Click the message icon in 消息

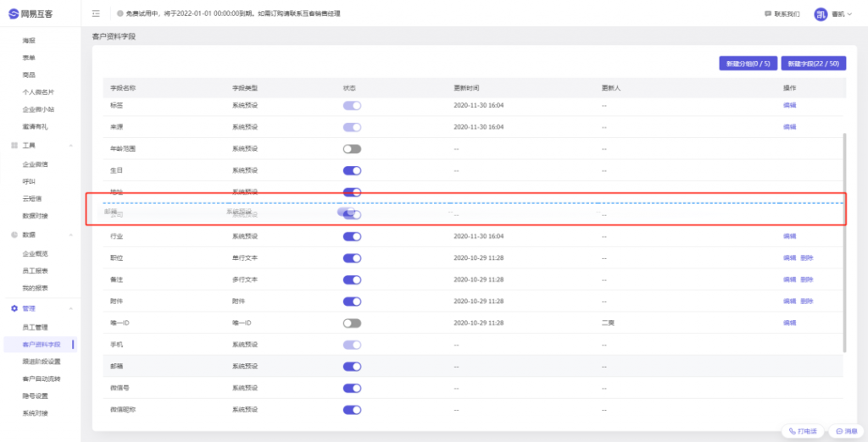pyautogui.click(x=839, y=431)
